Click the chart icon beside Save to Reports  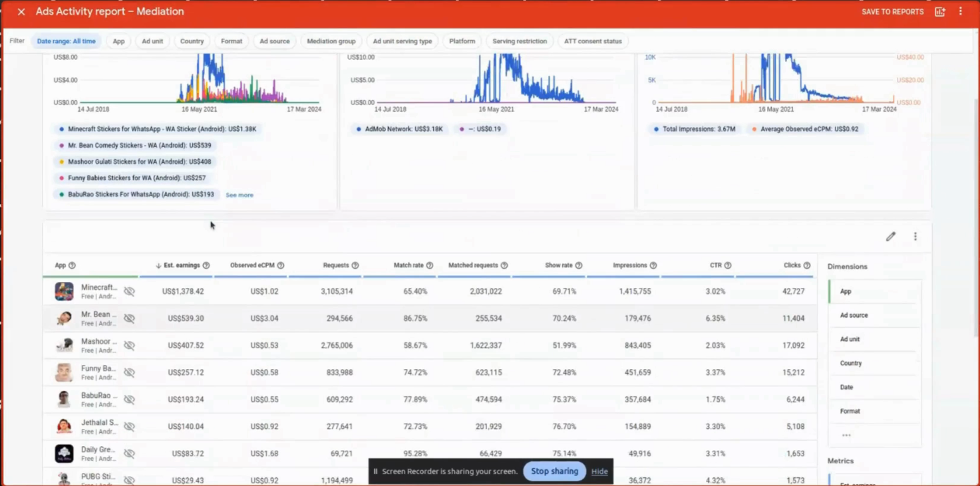click(939, 12)
